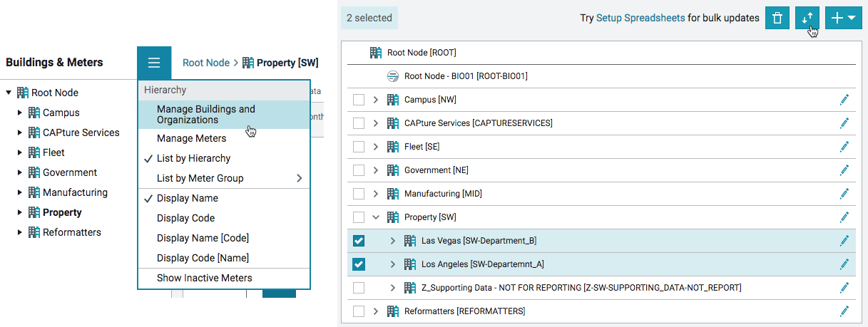Check the Reformatters [REFORMATTERS] checkbox
The width and height of the screenshot is (868, 327).
[x=359, y=311]
